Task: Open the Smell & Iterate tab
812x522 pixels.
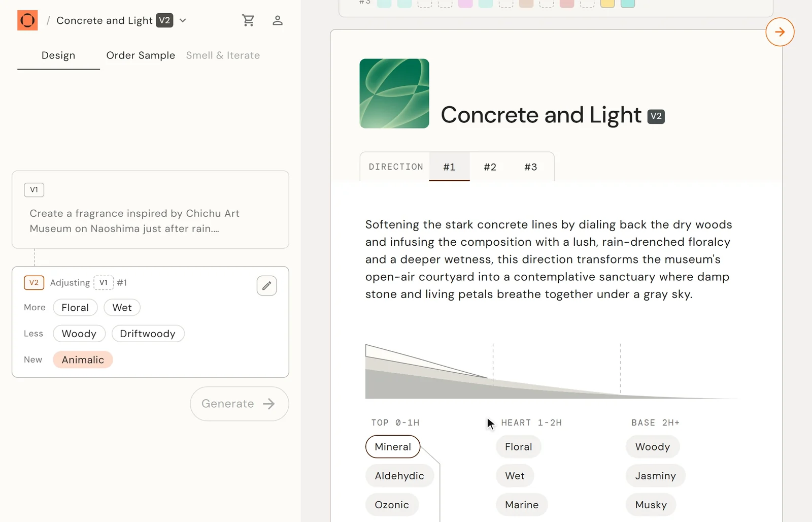Action: 223,55
